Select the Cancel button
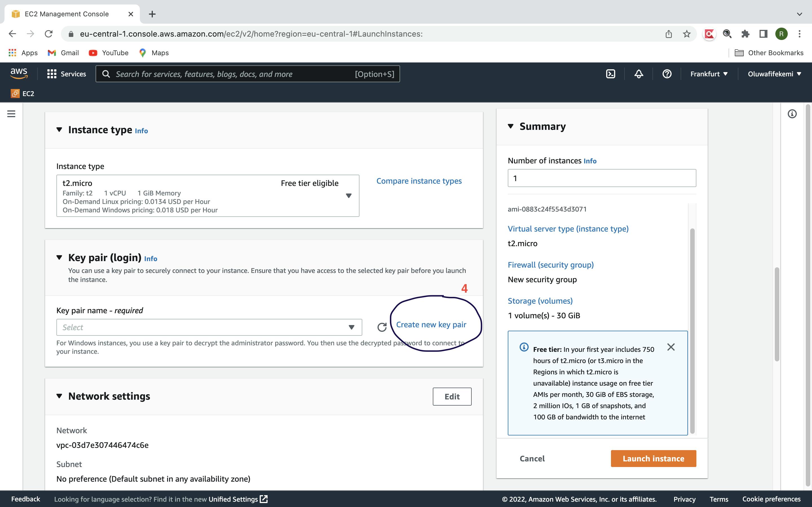Viewport: 812px width, 507px height. (x=532, y=458)
